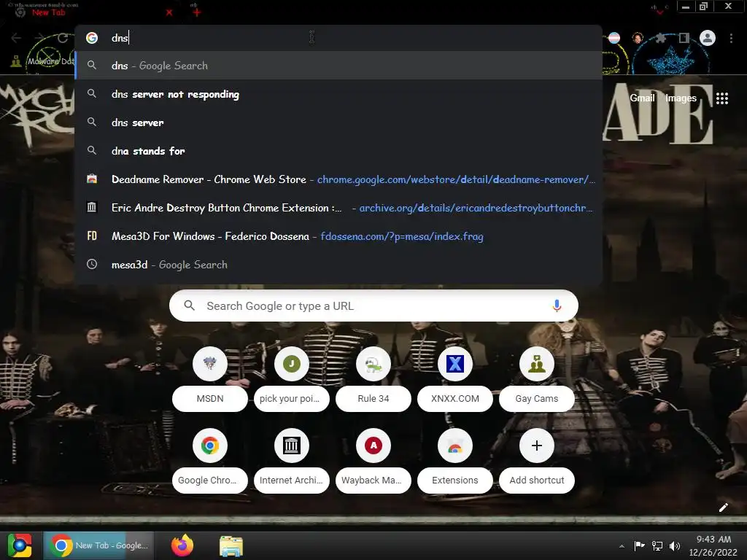Open the Action Center flag tray icon
Screen dimensions: 747x560
point(639,545)
